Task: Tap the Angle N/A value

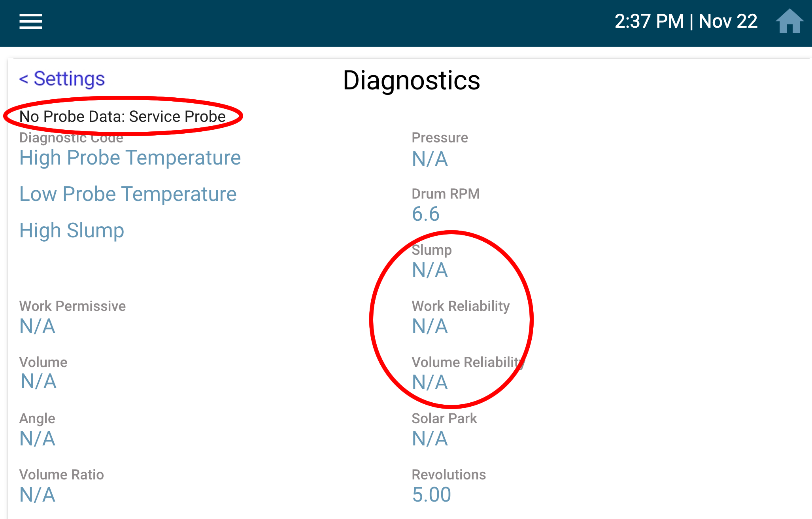Action: (x=37, y=439)
